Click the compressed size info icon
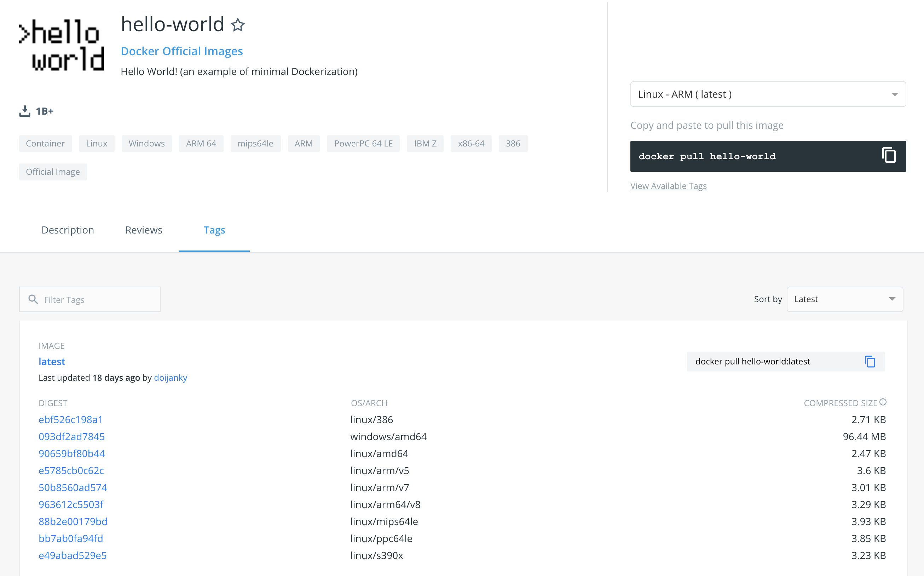The height and width of the screenshot is (576, 924). coord(883,402)
